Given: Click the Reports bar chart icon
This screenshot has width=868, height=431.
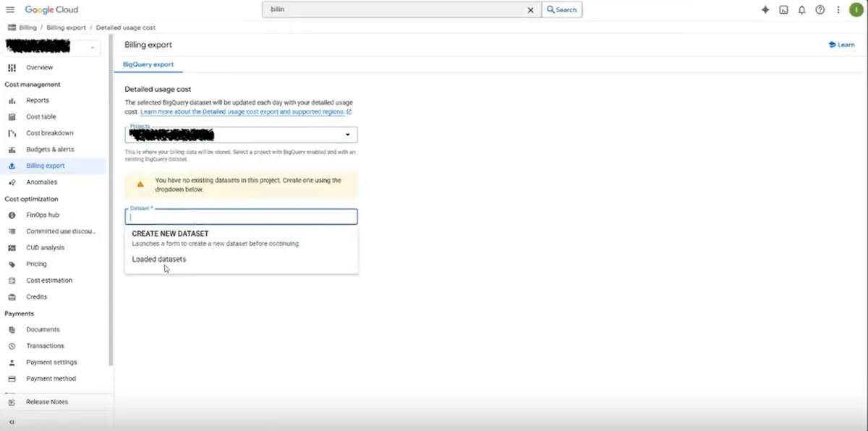Looking at the screenshot, I should tap(12, 101).
